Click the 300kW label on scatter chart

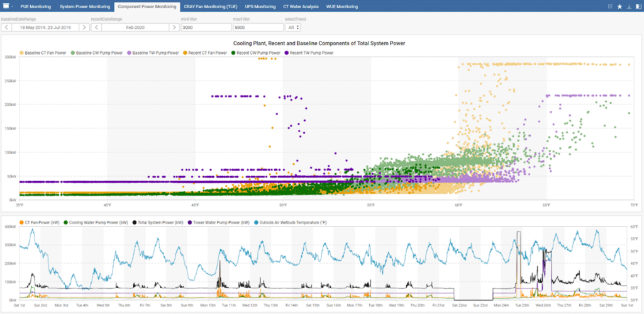[10, 57]
